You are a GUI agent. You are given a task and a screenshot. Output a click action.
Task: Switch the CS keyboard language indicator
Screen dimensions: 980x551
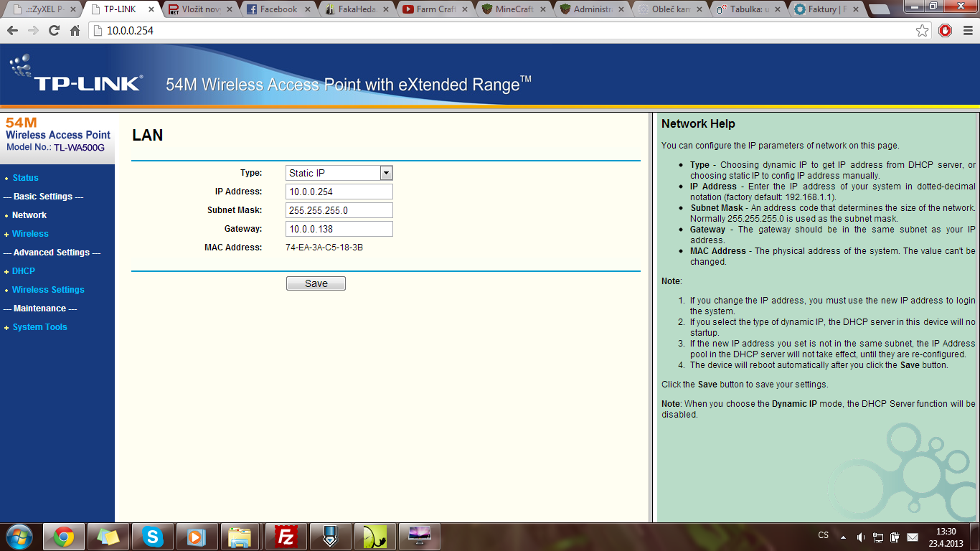click(x=824, y=535)
